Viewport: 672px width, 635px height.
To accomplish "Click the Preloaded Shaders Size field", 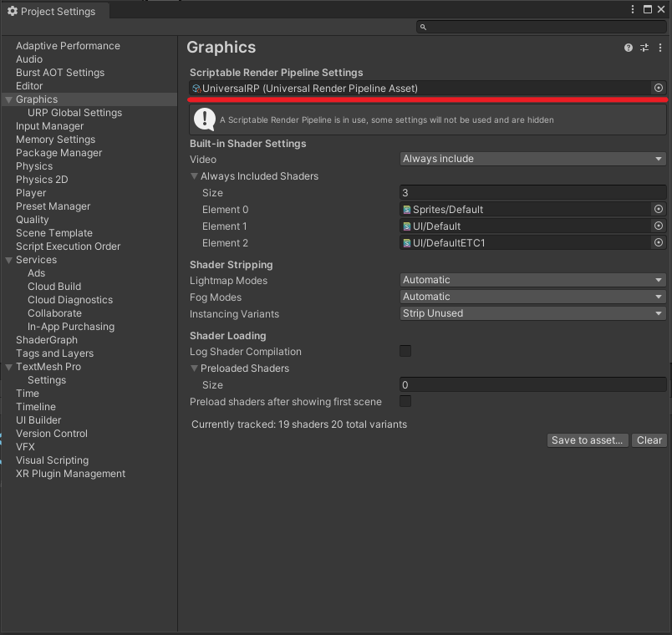I will [x=532, y=384].
